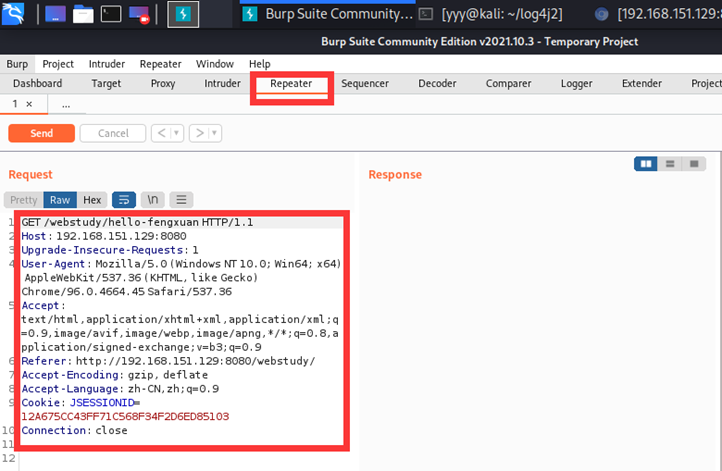Select combined tabbed layout icon
Viewport: 722px width, 471px height.
point(694,164)
